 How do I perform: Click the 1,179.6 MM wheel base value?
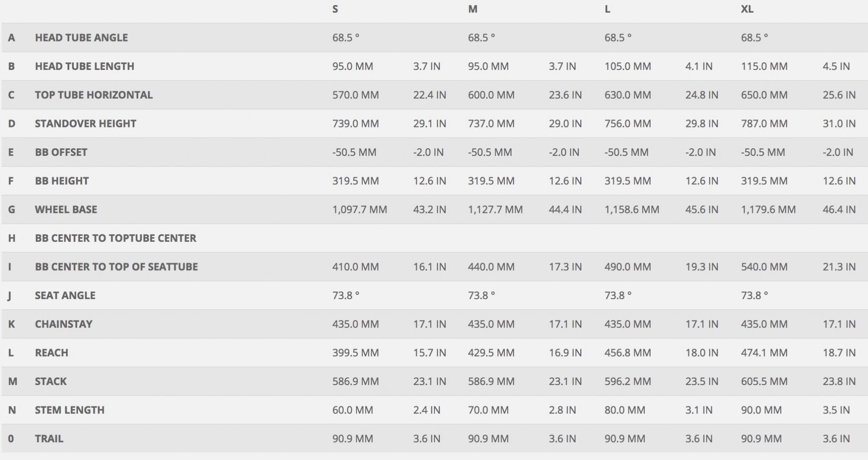(768, 210)
